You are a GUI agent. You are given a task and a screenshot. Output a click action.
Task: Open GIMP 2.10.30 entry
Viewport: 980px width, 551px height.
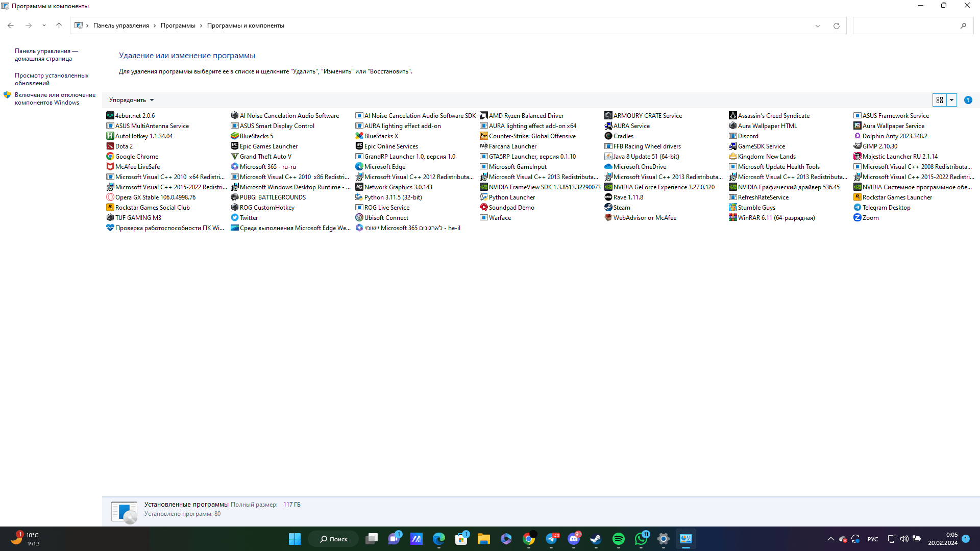(880, 146)
